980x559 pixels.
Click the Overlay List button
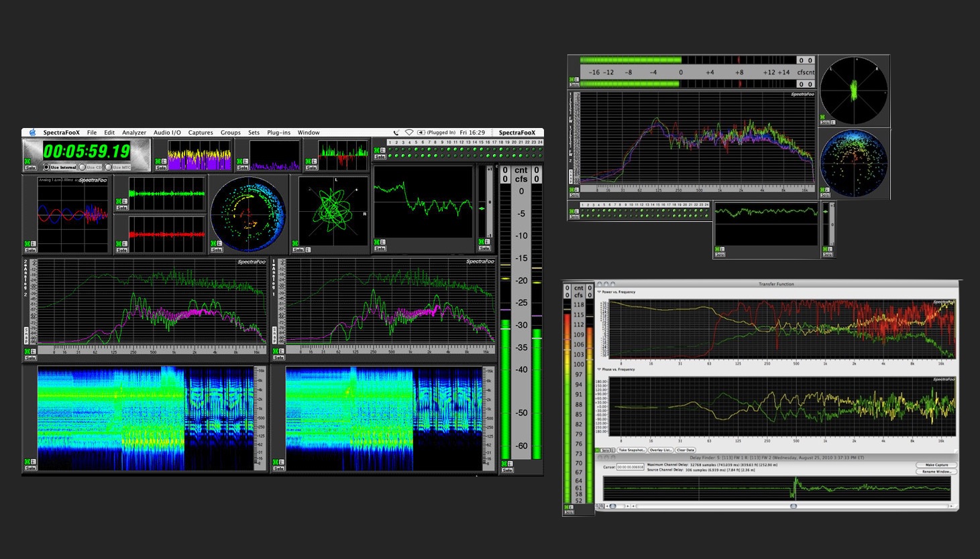pos(661,450)
